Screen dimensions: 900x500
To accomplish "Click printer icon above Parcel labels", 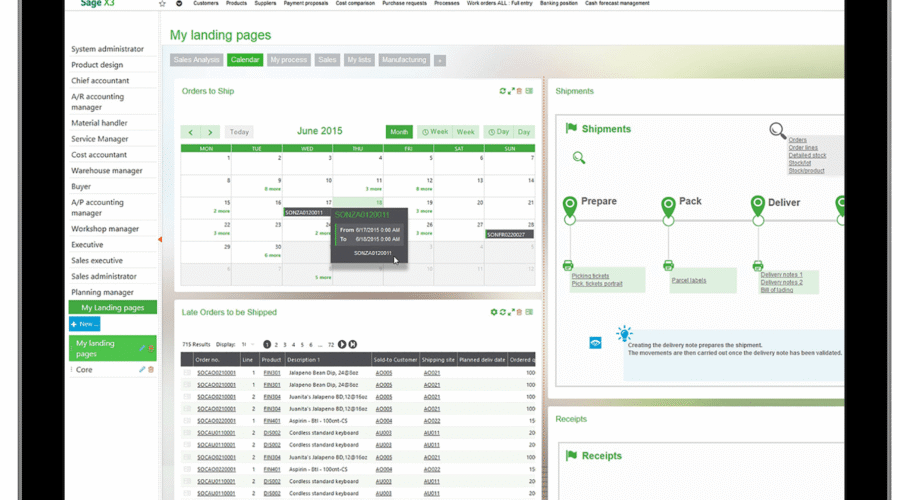I will 668,265.
